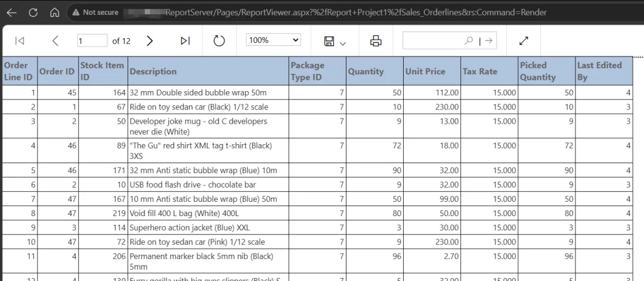This screenshot has width=644, height=281.
Task: Expand the export format dropdown arrow
Action: [343, 43]
